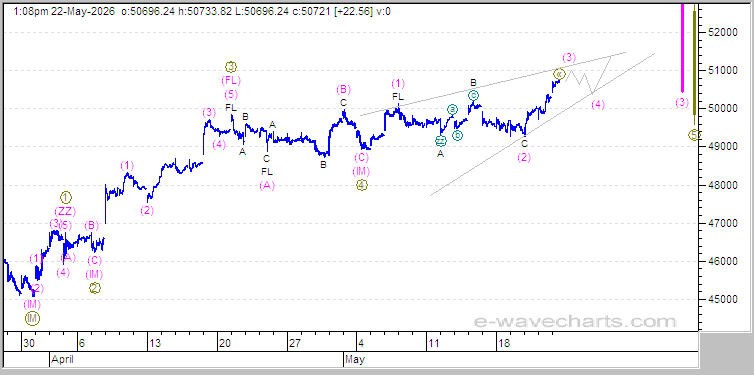Screen dimensions: 754x375
Task: Click the pink (ZZ) wave label
Action: click(x=65, y=211)
